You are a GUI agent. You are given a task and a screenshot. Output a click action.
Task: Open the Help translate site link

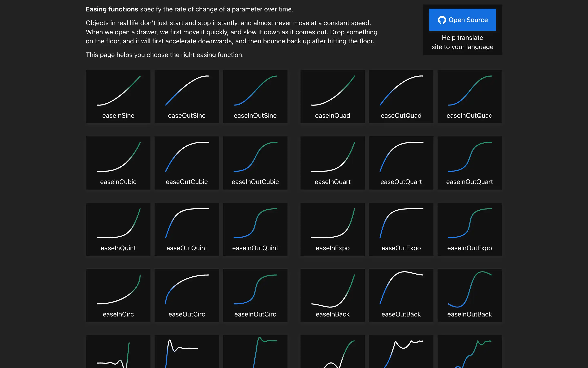click(462, 42)
